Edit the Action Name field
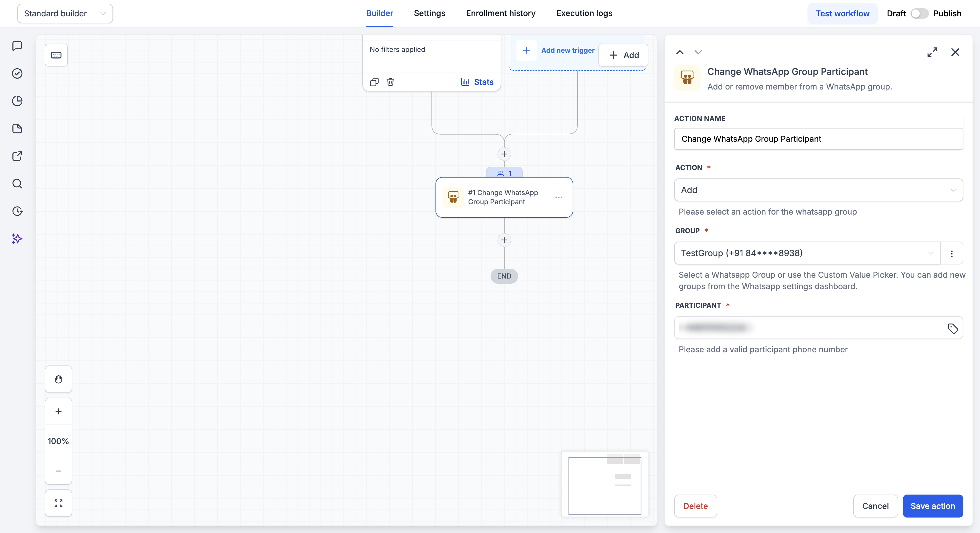The height and width of the screenshot is (533, 980). pyautogui.click(x=819, y=139)
